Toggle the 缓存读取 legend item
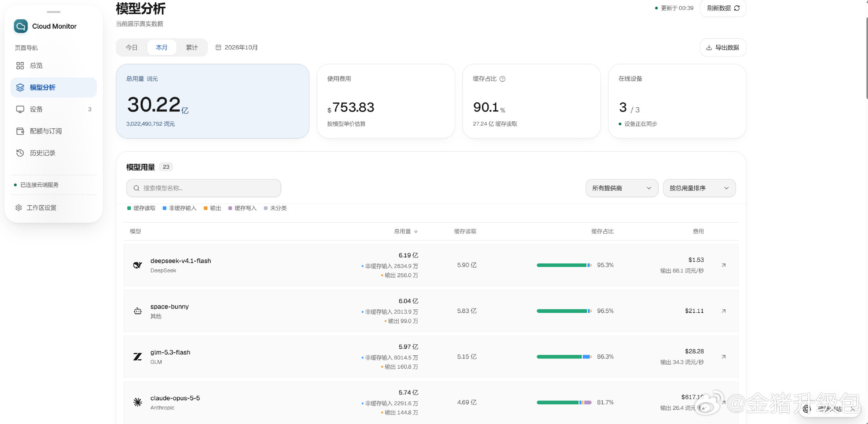Screen dimensions: 868x424 (141, 208)
